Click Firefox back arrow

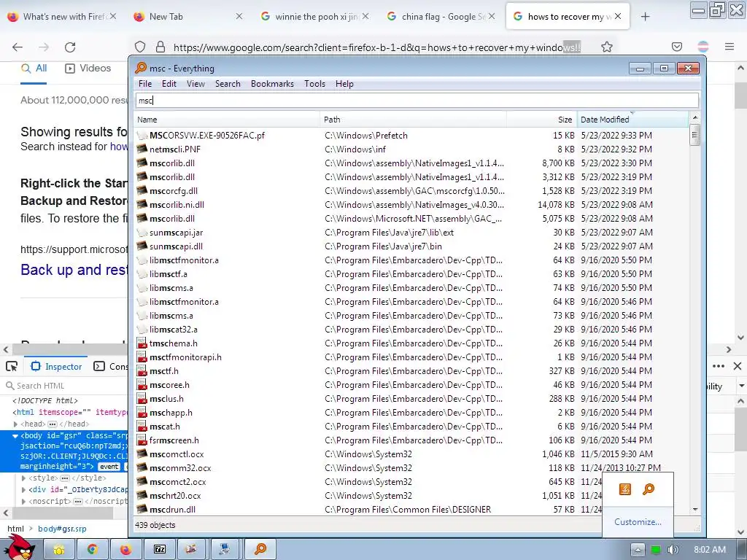(x=18, y=47)
